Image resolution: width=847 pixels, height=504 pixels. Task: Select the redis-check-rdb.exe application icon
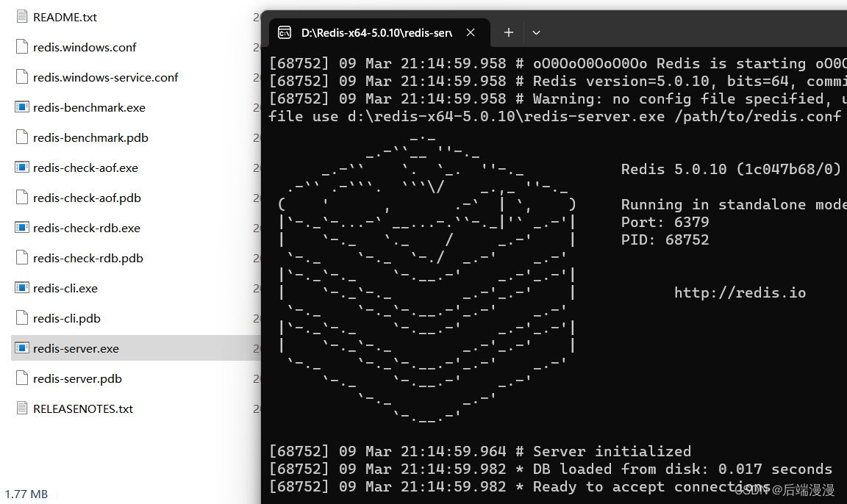tap(21, 228)
